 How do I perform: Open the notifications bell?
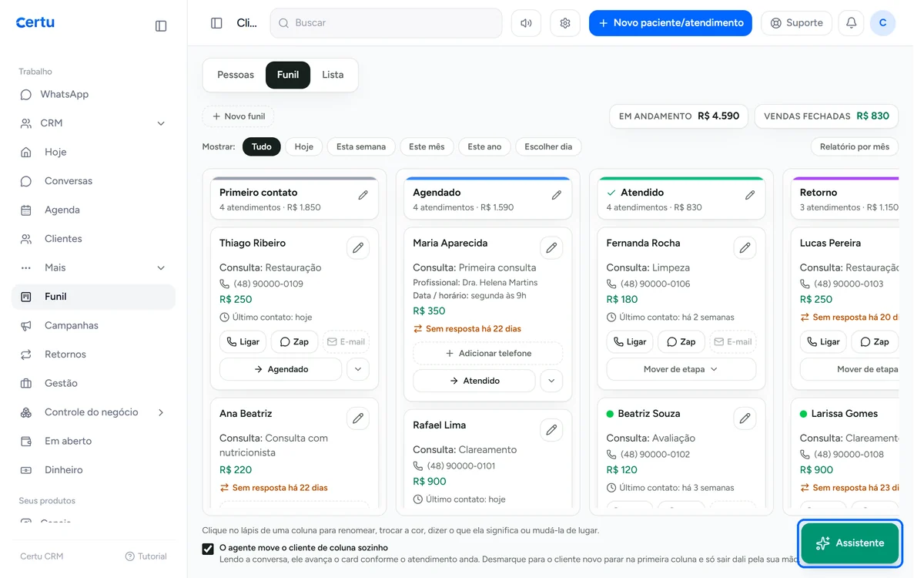pos(851,23)
